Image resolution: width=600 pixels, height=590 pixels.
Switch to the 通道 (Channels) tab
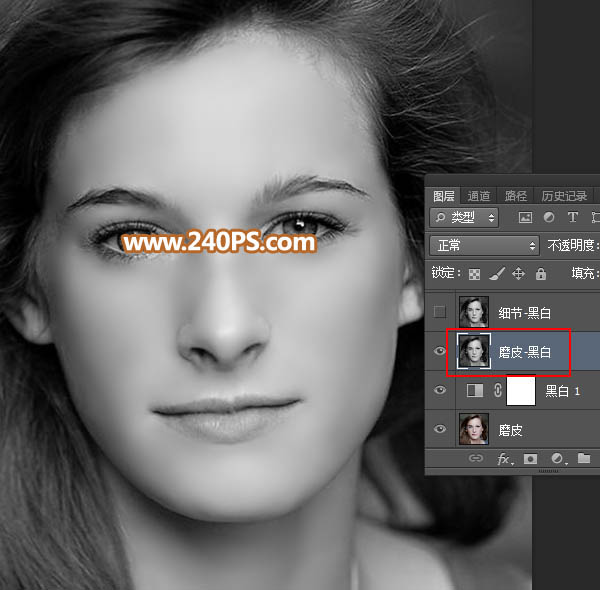(478, 196)
